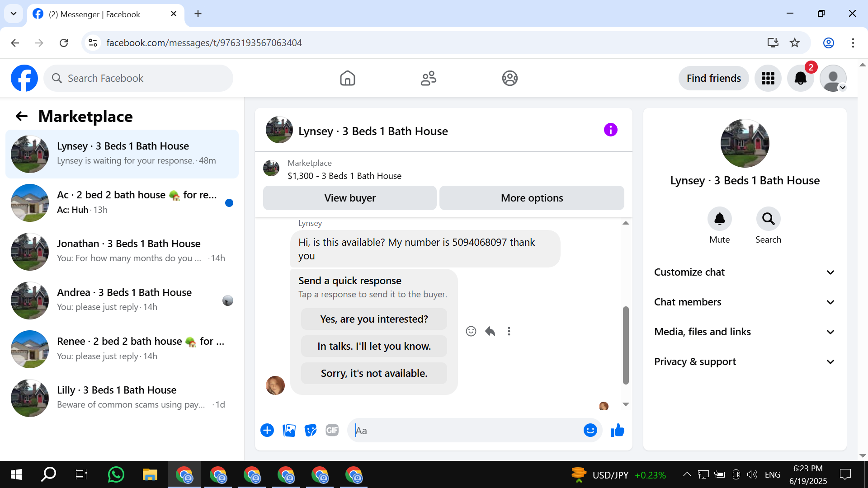Open Renee 2 bed 2 bath conversation

point(122,349)
